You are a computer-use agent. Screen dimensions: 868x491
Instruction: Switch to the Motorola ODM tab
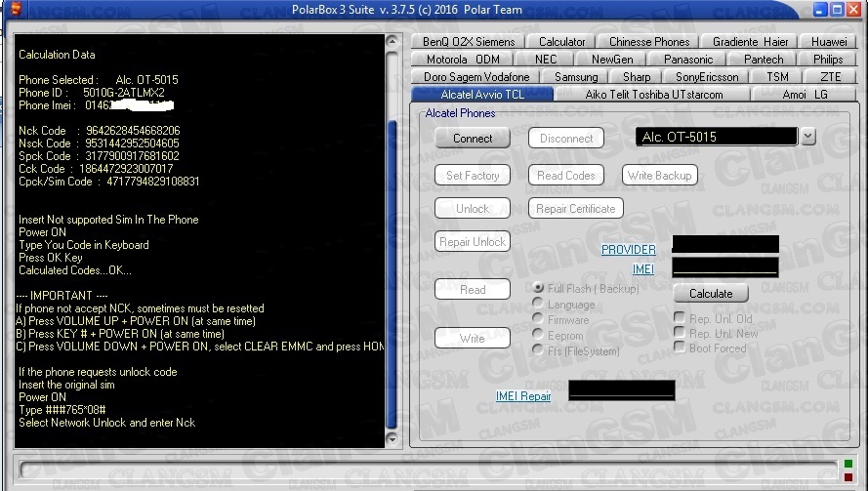(x=463, y=60)
